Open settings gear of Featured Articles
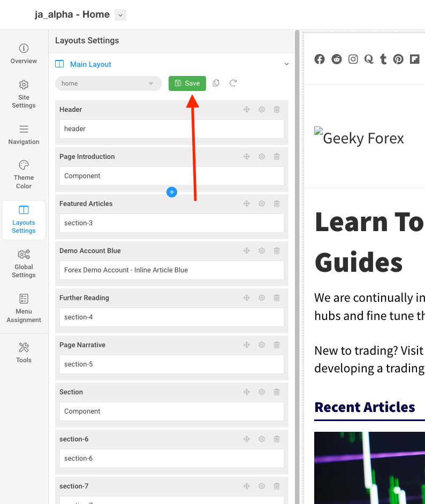This screenshot has height=504, width=425. point(262,203)
